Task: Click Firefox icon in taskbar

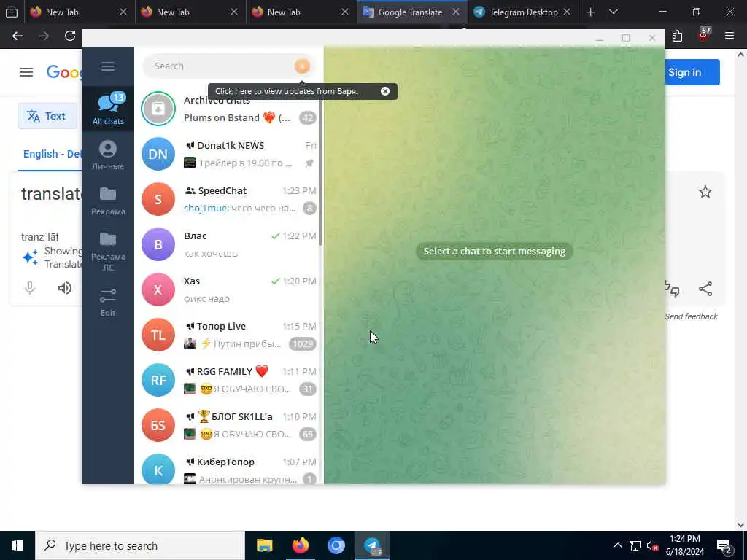Action: click(x=300, y=545)
